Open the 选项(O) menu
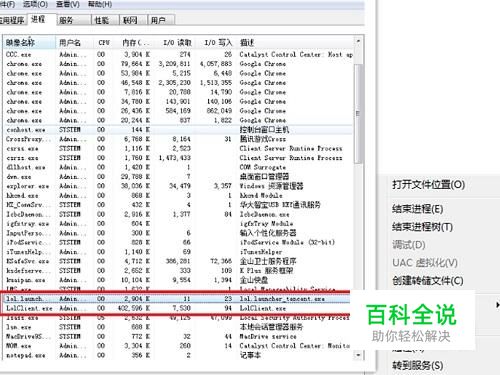 (x=35, y=4)
